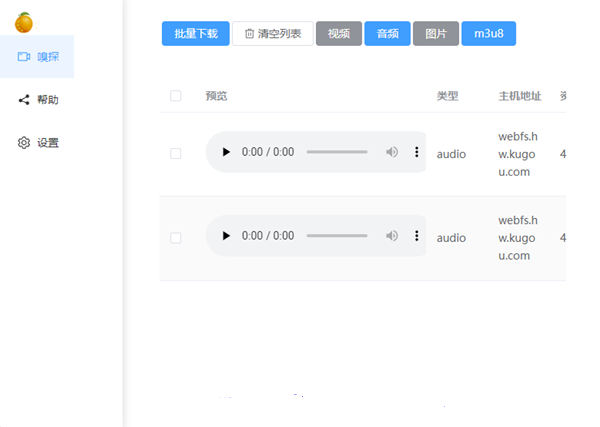The image size is (600, 427).
Task: Mute the second audio player
Action: 392,236
